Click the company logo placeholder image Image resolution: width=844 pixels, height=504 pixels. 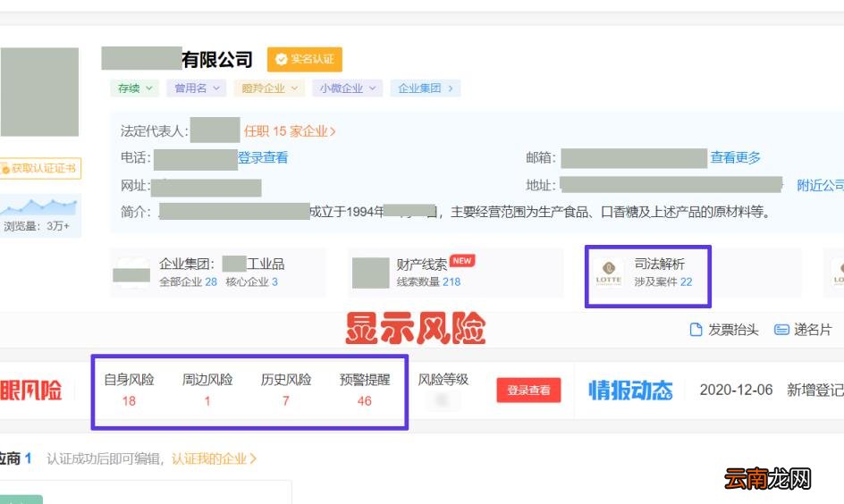click(39, 92)
